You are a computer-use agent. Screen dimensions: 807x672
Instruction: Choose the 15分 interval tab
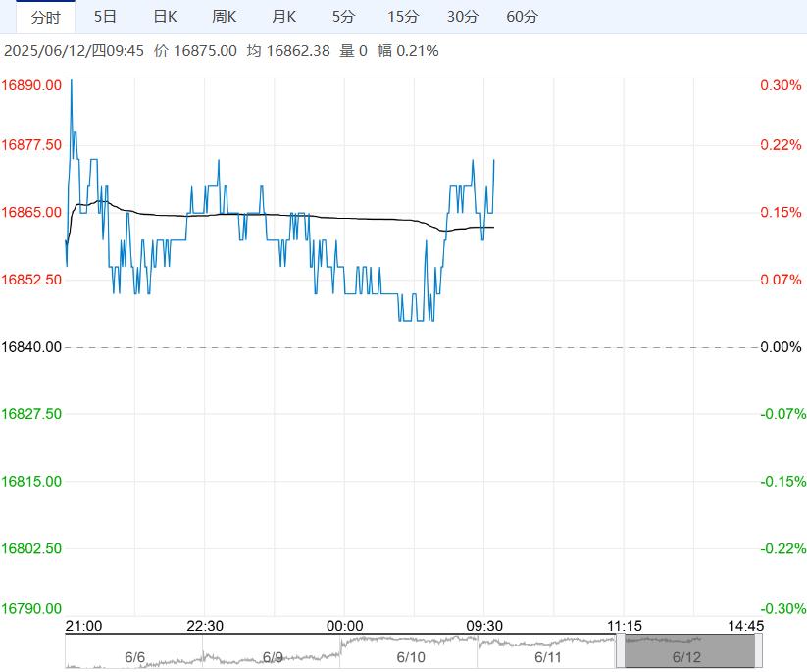click(x=403, y=17)
